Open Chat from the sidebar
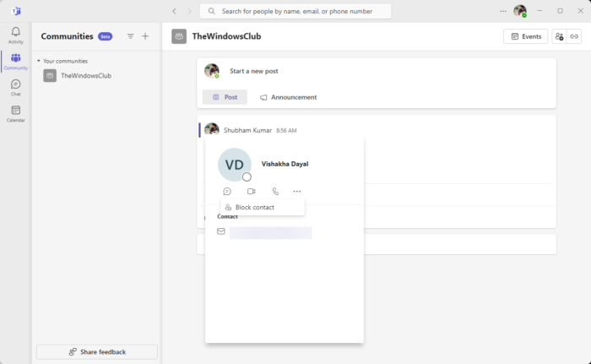This screenshot has height=364, width=591. 15,87
